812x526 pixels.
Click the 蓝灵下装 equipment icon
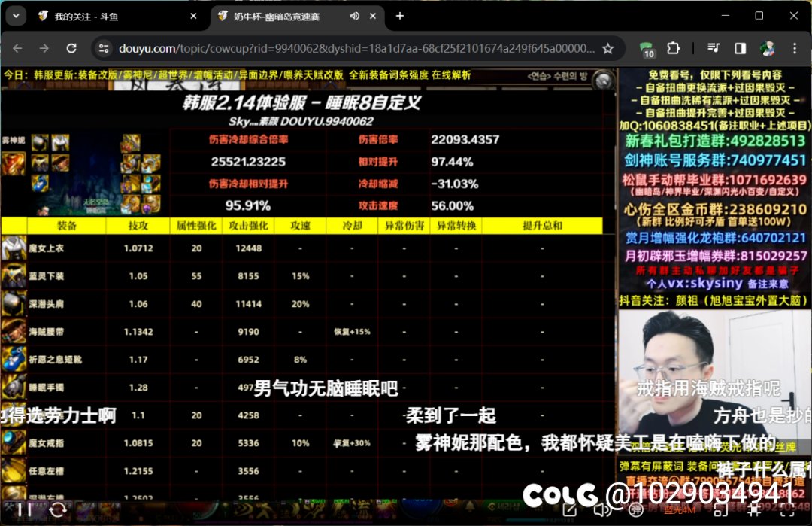[14, 275]
